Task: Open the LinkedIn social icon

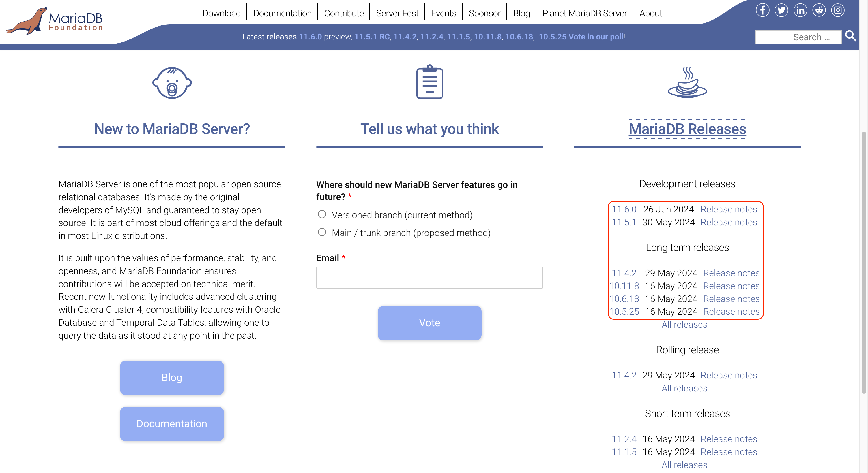Action: click(800, 10)
